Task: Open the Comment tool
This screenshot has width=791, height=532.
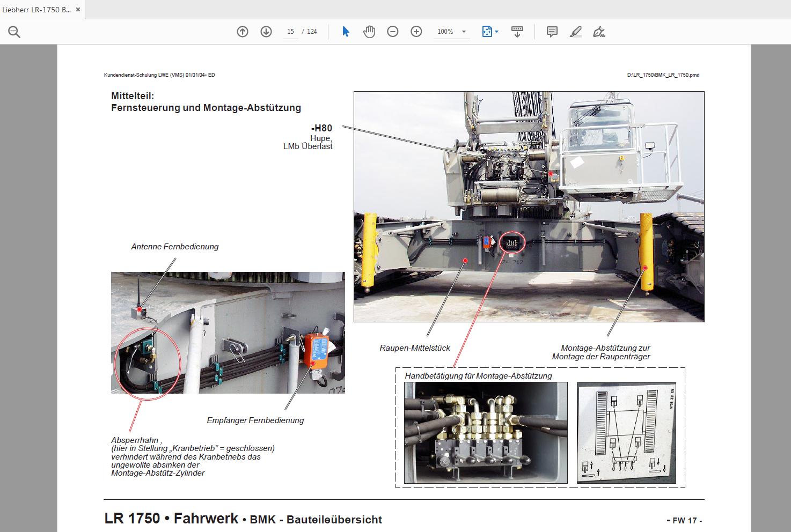Action: 551,31
